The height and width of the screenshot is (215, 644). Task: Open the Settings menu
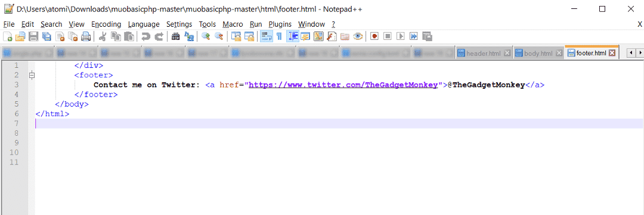pos(179,24)
